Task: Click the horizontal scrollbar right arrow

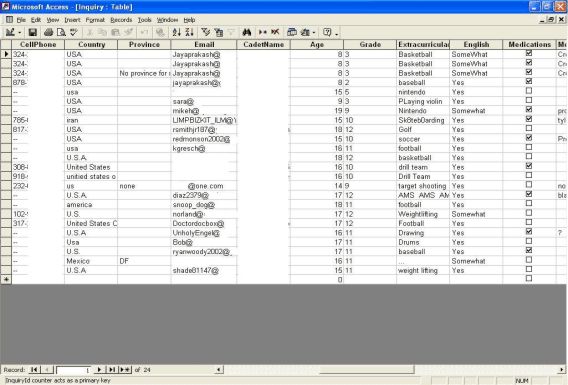Action: [x=562, y=370]
